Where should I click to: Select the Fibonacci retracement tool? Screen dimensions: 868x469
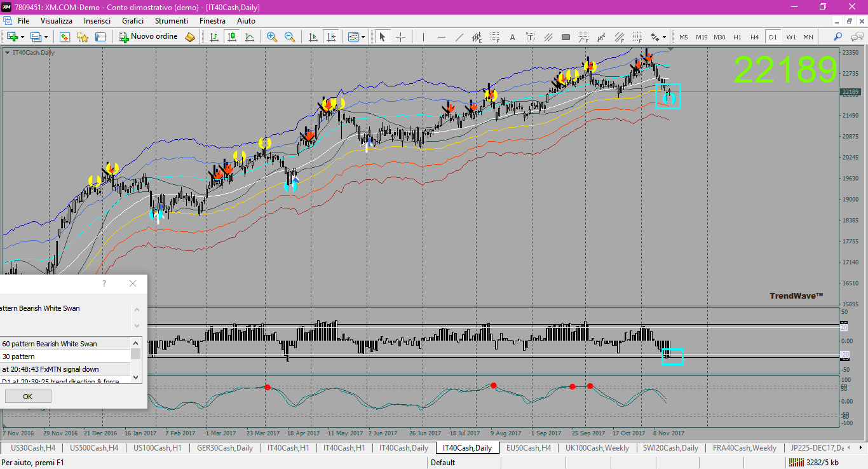point(494,37)
